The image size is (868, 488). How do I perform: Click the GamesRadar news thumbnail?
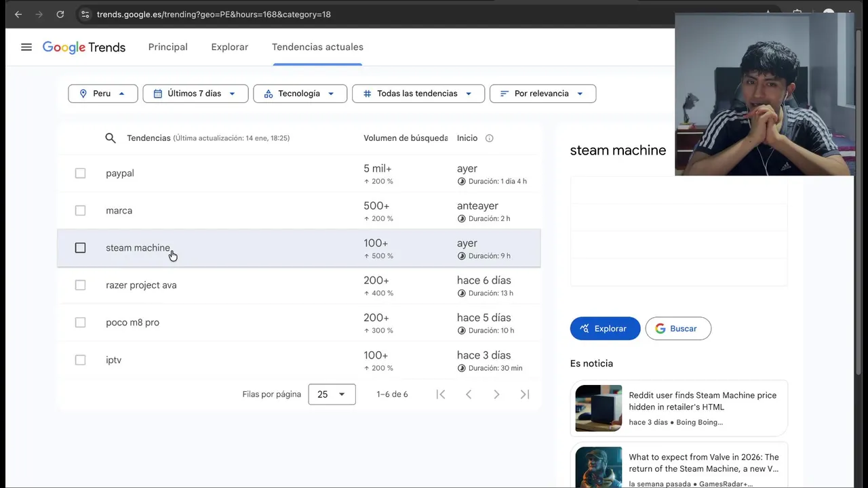point(599,468)
